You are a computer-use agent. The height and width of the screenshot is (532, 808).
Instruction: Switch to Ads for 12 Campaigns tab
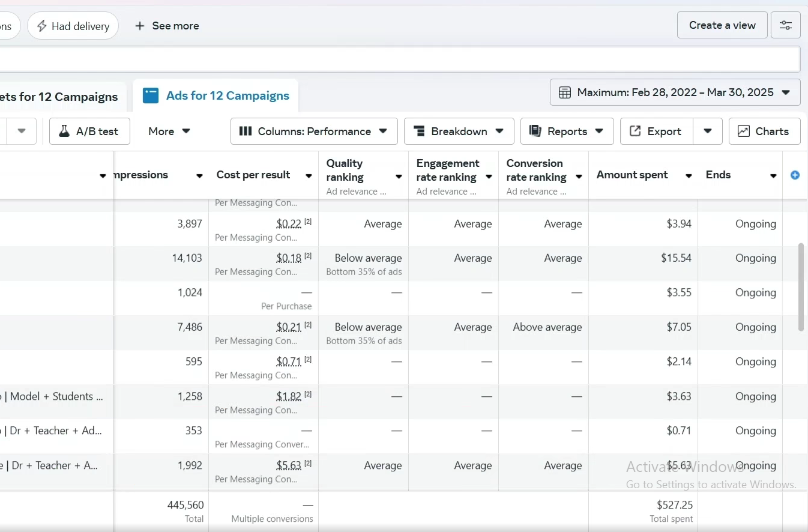(216, 96)
